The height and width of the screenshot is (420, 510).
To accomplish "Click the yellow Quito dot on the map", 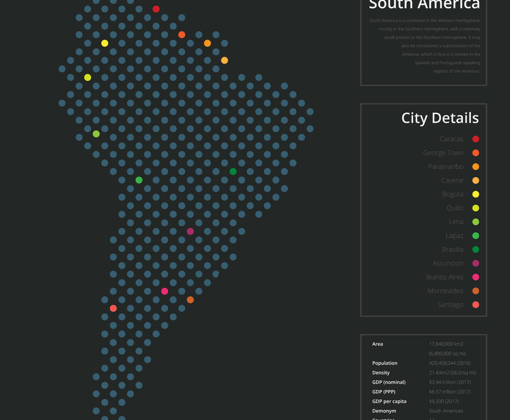I will (x=88, y=77).
